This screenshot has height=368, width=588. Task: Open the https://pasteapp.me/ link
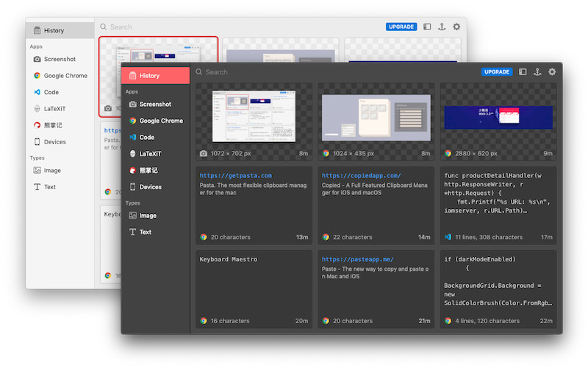[357, 259]
